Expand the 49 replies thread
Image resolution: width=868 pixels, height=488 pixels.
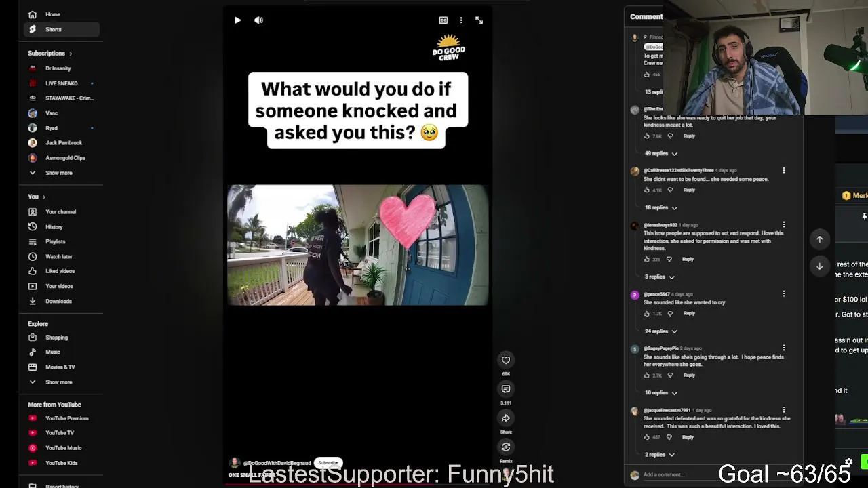coord(661,154)
